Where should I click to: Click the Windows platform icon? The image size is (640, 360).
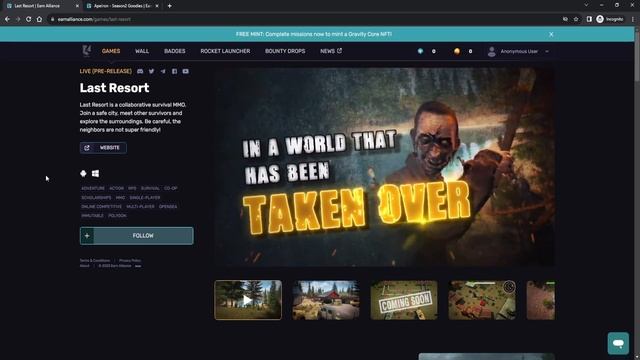click(96, 173)
